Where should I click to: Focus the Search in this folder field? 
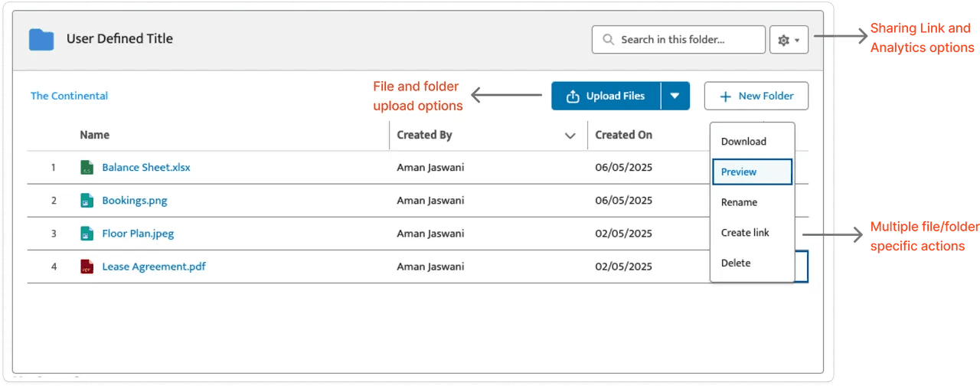(x=678, y=40)
